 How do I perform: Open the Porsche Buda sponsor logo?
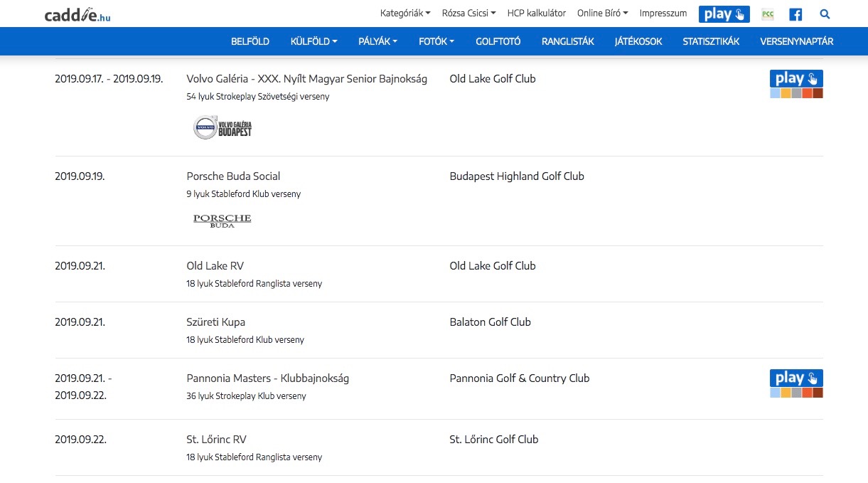coord(223,220)
